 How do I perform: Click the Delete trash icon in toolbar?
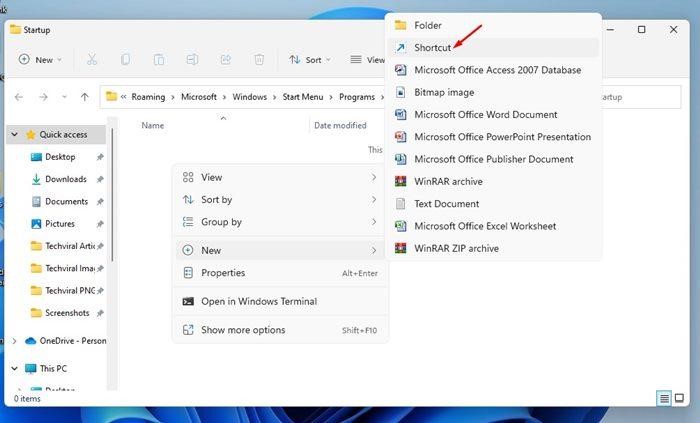[x=259, y=60]
